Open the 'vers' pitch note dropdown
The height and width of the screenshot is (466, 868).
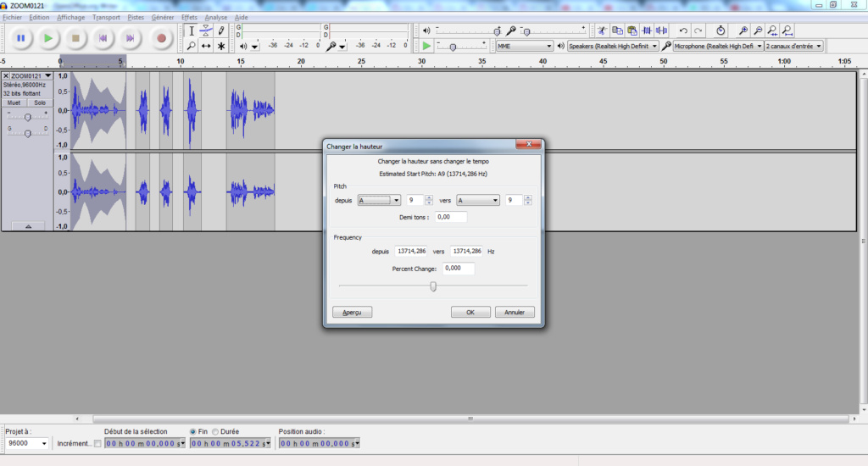pyautogui.click(x=478, y=200)
